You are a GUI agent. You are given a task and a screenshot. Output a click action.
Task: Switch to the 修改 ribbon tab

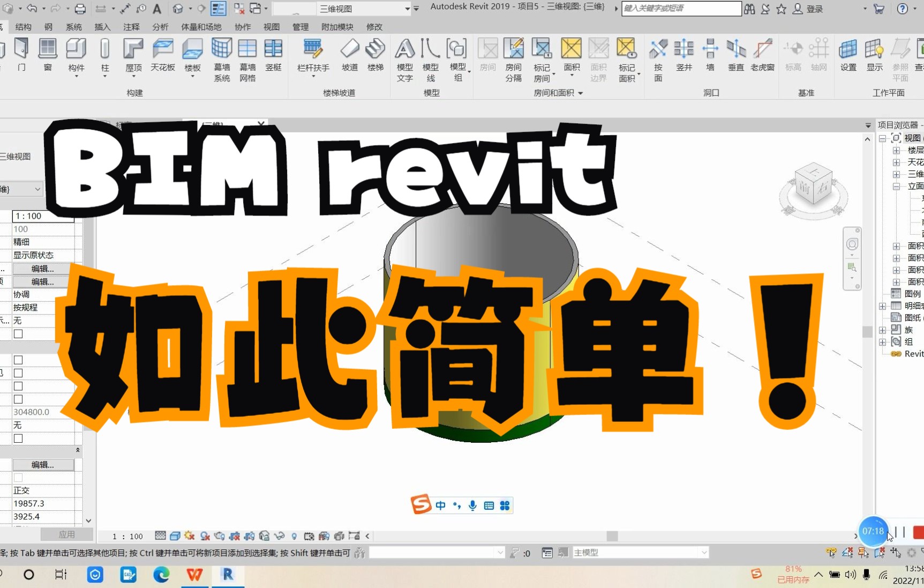click(374, 27)
